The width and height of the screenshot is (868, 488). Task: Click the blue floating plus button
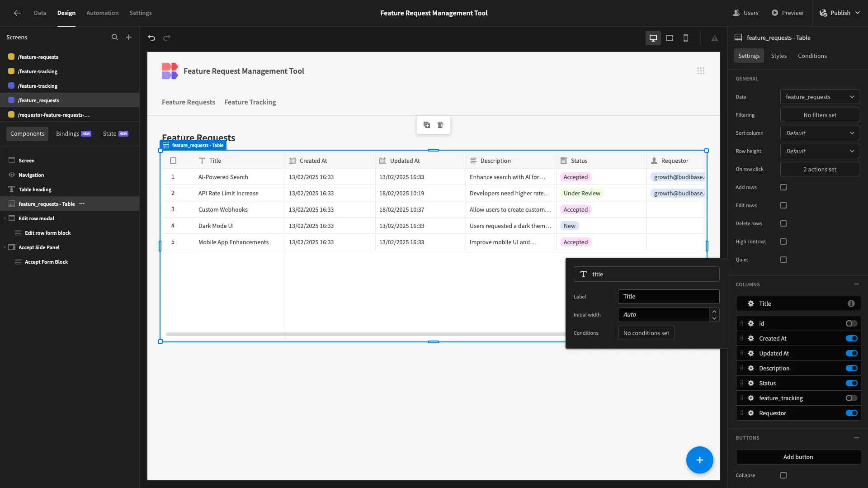pyautogui.click(x=699, y=460)
